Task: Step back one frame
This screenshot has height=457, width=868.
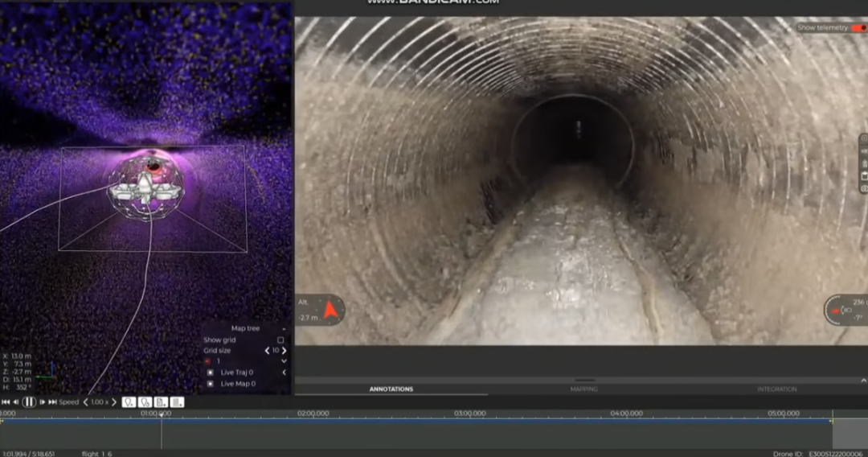Action: 17,401
